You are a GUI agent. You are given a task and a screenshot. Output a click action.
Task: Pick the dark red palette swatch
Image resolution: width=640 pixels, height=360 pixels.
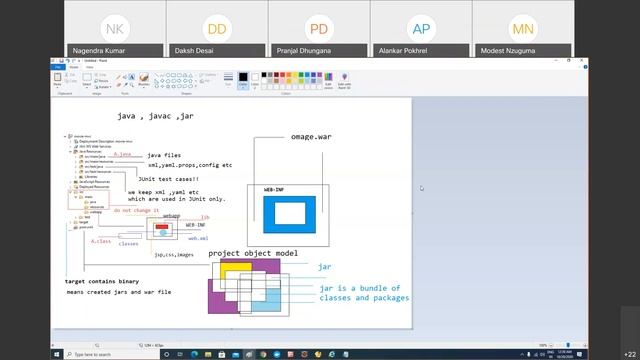point(276,75)
